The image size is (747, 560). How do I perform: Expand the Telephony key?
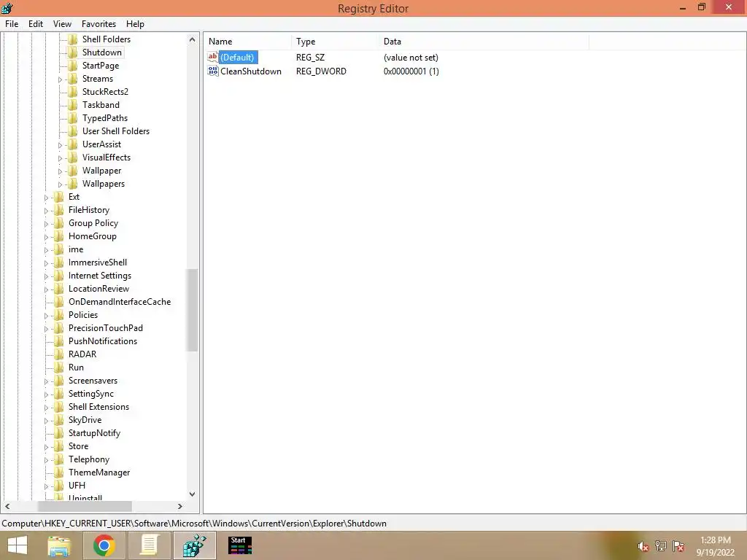[x=46, y=460]
